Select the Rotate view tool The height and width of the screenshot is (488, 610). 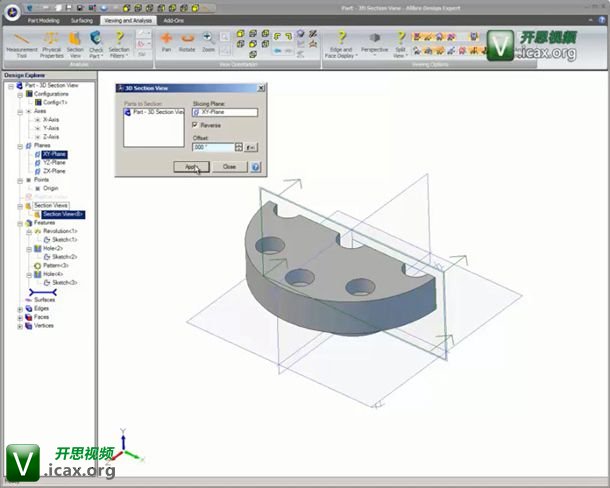187,42
